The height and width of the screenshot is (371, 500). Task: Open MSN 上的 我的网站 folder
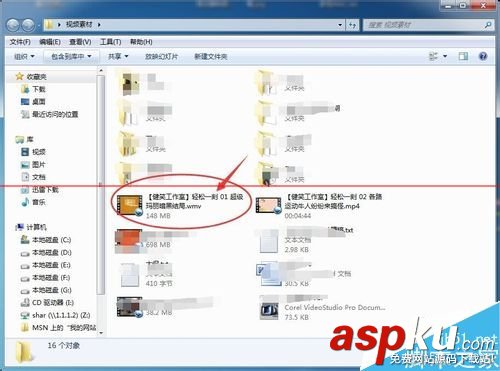59,328
